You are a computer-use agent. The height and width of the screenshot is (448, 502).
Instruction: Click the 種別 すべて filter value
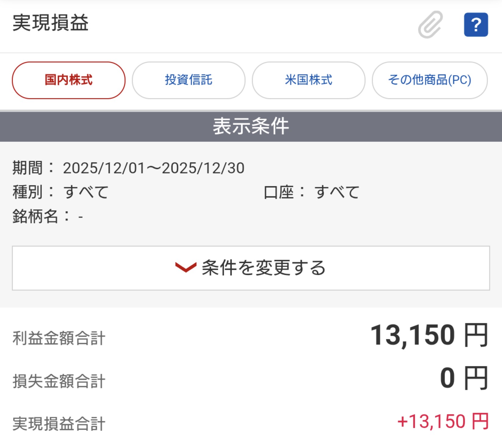pyautogui.click(x=85, y=192)
